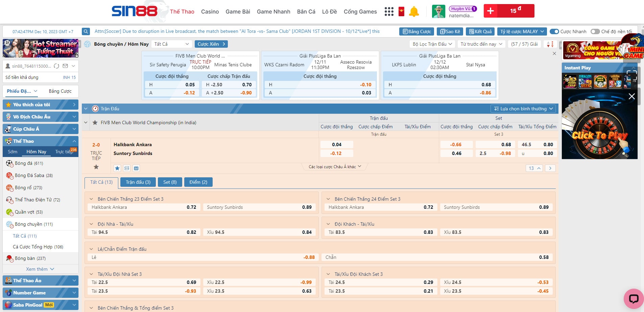
Task: Expand the Number Game section
Action: [41, 293]
